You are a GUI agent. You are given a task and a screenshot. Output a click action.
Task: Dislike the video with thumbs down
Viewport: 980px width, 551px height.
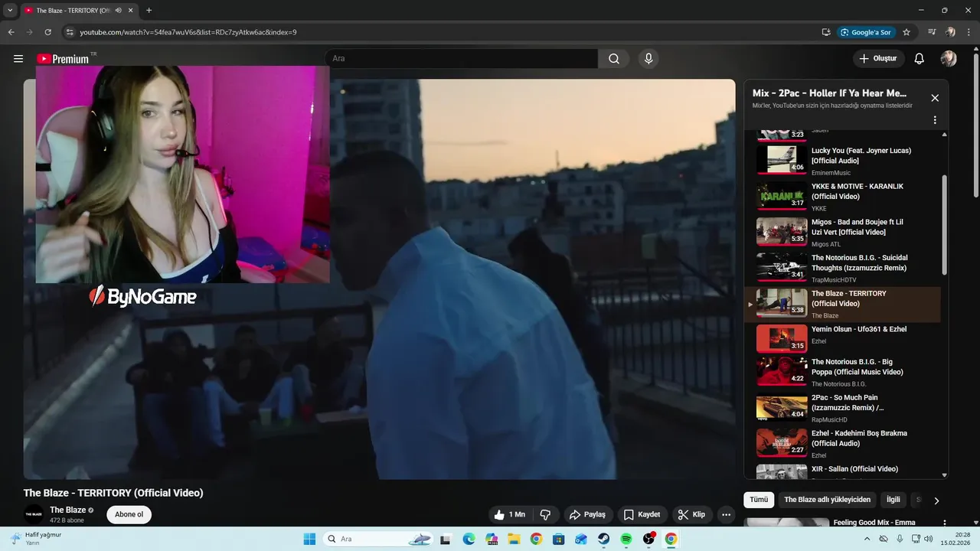tap(546, 515)
